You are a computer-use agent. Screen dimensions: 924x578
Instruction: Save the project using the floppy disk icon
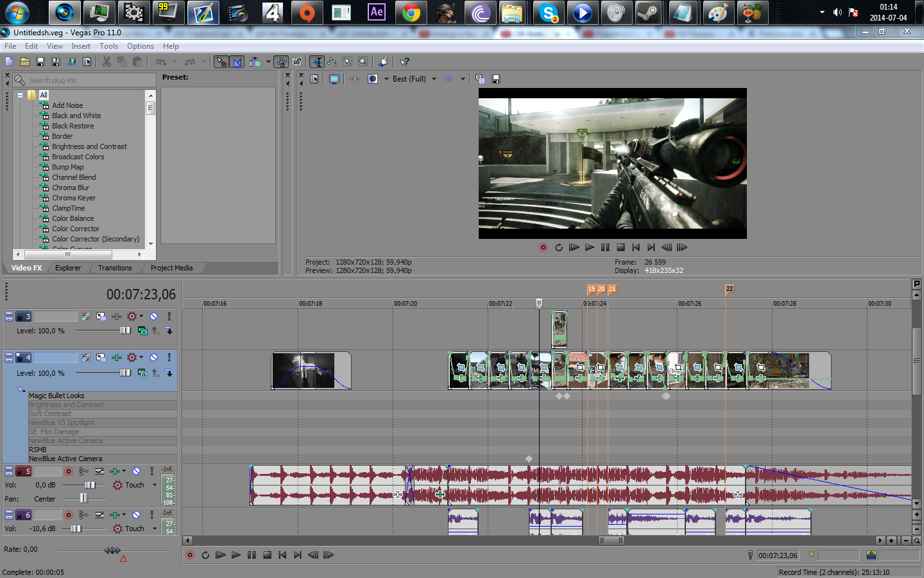click(40, 62)
